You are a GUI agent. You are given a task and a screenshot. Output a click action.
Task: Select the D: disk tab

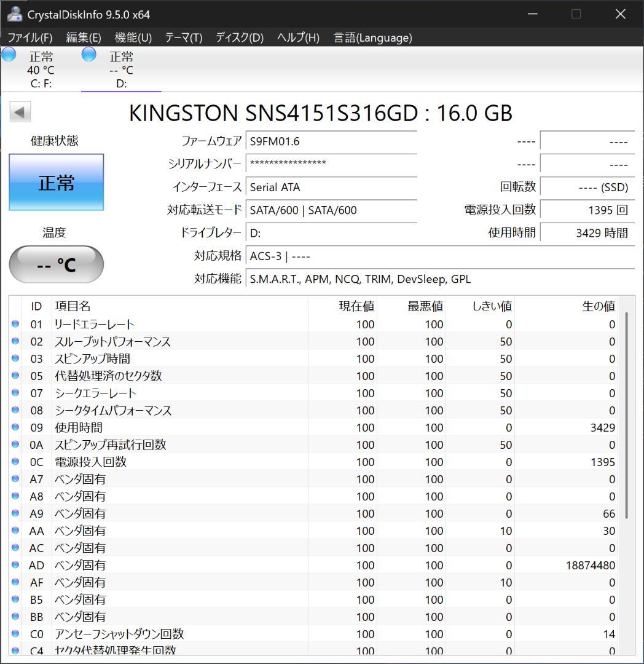[x=121, y=69]
